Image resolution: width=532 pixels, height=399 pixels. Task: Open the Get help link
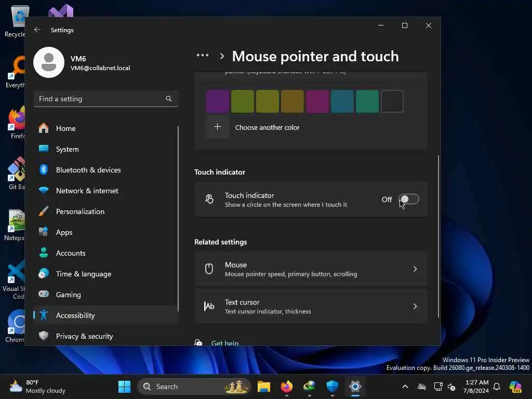click(x=224, y=343)
